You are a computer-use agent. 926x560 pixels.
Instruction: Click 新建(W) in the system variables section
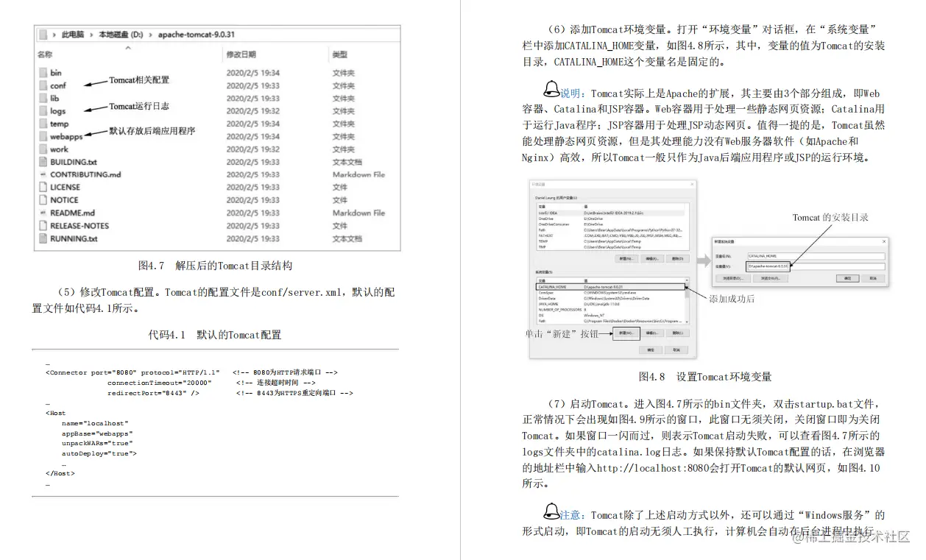point(626,333)
